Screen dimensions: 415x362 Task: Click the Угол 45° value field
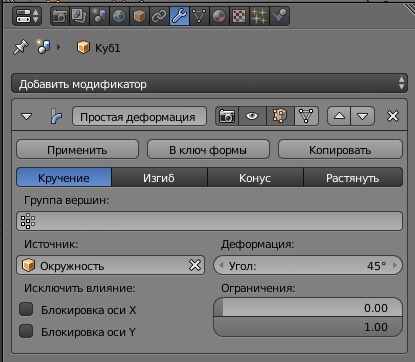(308, 265)
